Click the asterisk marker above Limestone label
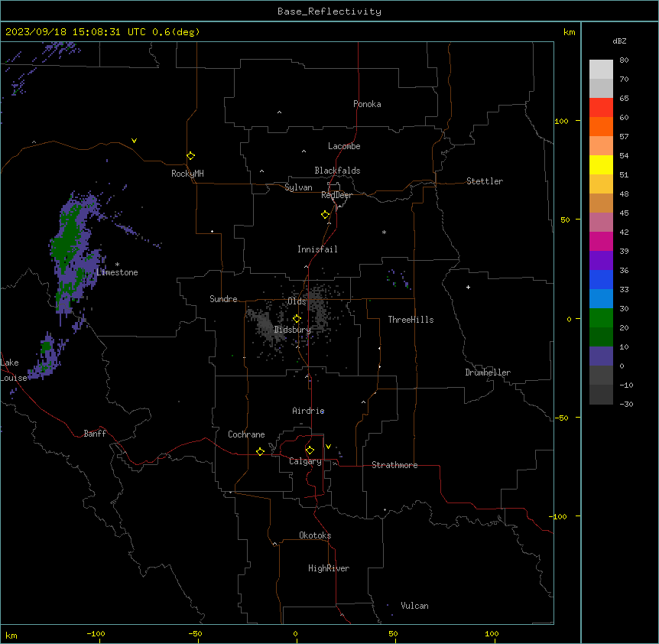The width and height of the screenshot is (659, 644). tap(117, 265)
